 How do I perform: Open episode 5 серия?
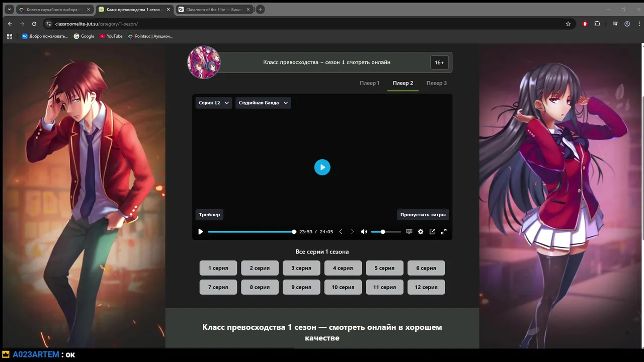pyautogui.click(x=384, y=268)
